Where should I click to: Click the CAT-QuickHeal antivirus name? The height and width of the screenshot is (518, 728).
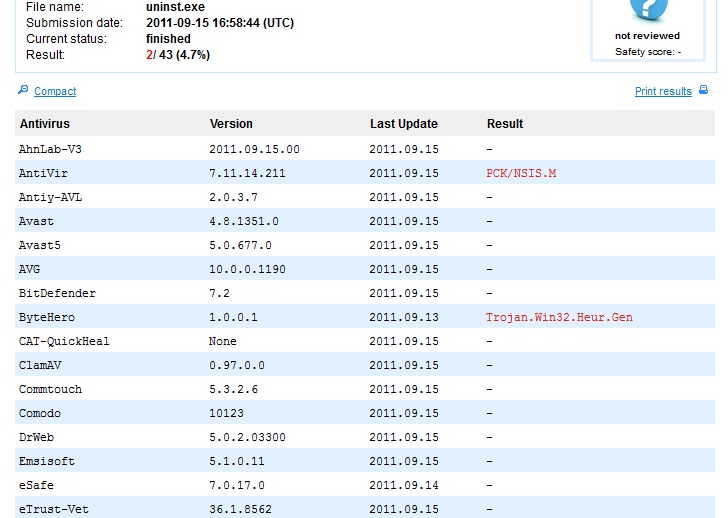(64, 341)
